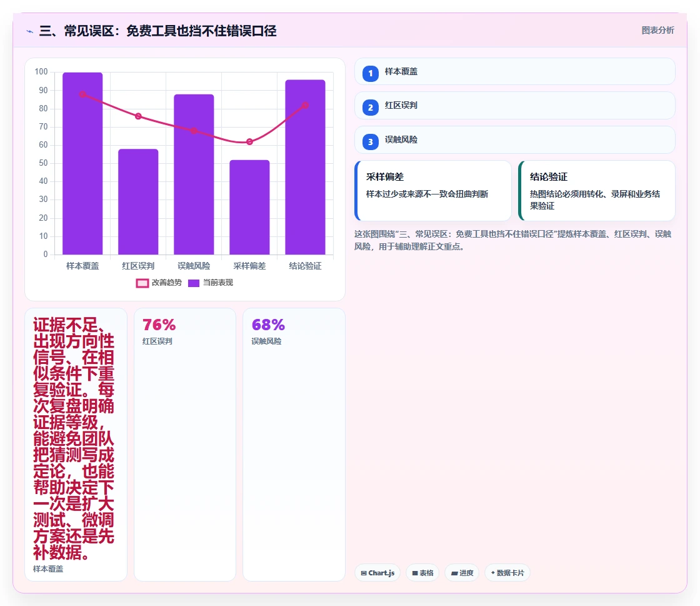
Task: Click the 样本覆盖 bar in the chart
Action: [x=82, y=163]
